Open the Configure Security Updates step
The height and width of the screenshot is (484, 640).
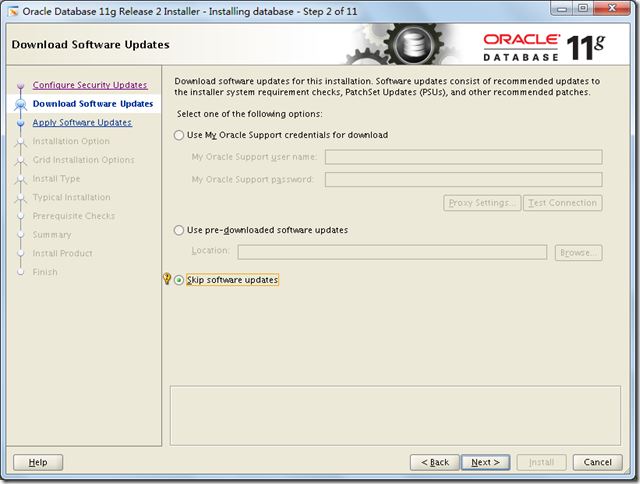pyautogui.click(x=90, y=85)
